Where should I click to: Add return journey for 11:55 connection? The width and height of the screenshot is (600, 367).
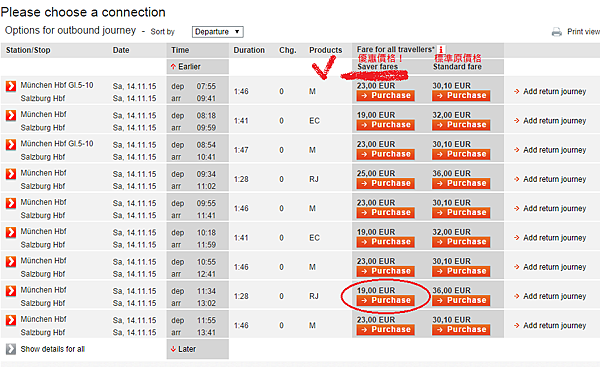(550, 325)
